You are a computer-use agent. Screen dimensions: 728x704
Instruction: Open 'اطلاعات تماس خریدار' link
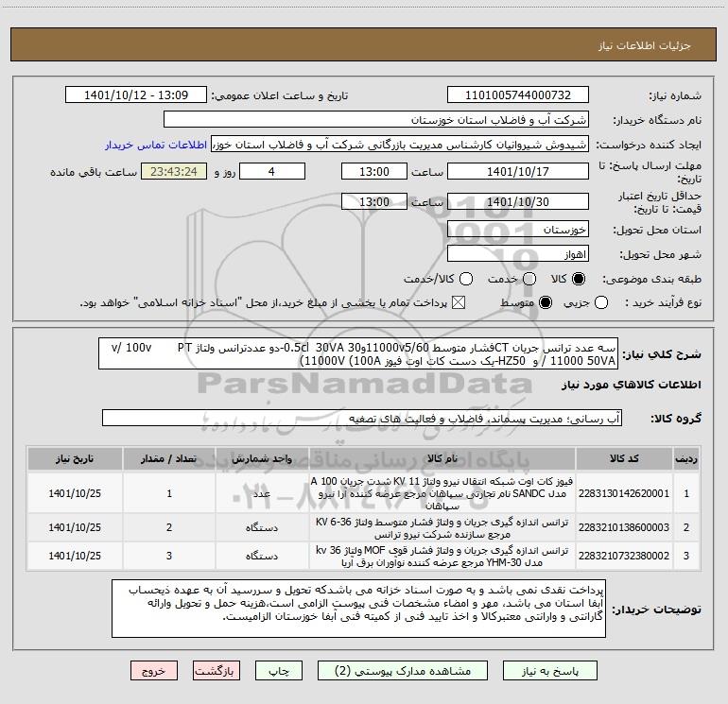156,145
